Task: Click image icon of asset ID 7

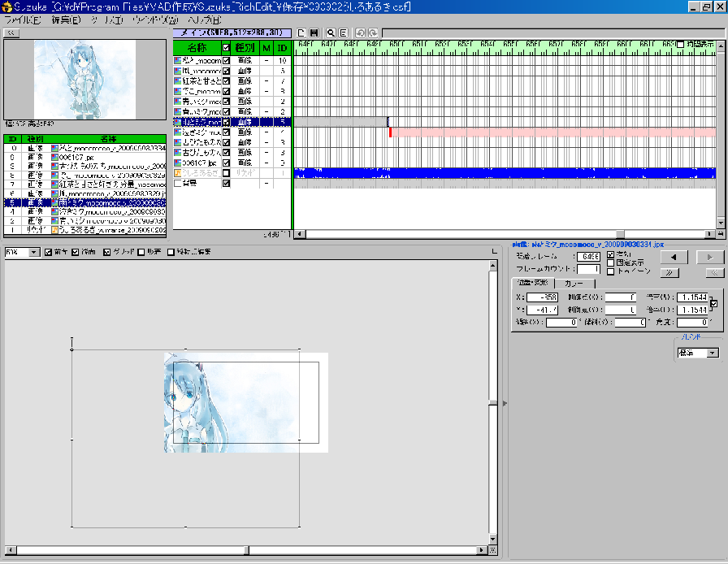Action: click(54, 184)
